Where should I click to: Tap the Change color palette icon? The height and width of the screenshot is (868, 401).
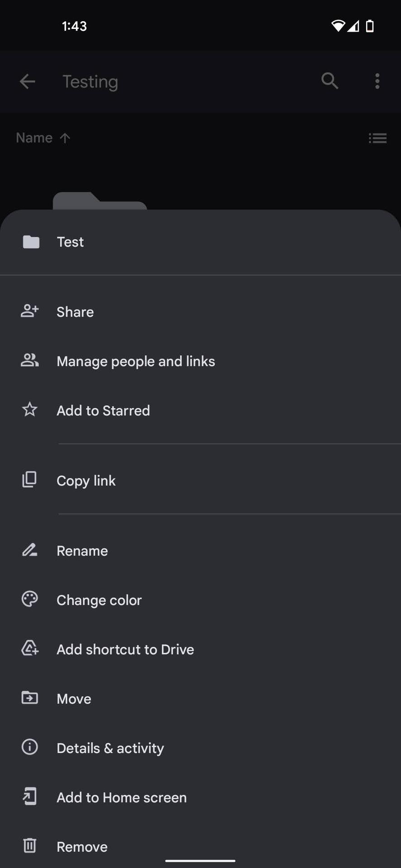point(30,599)
